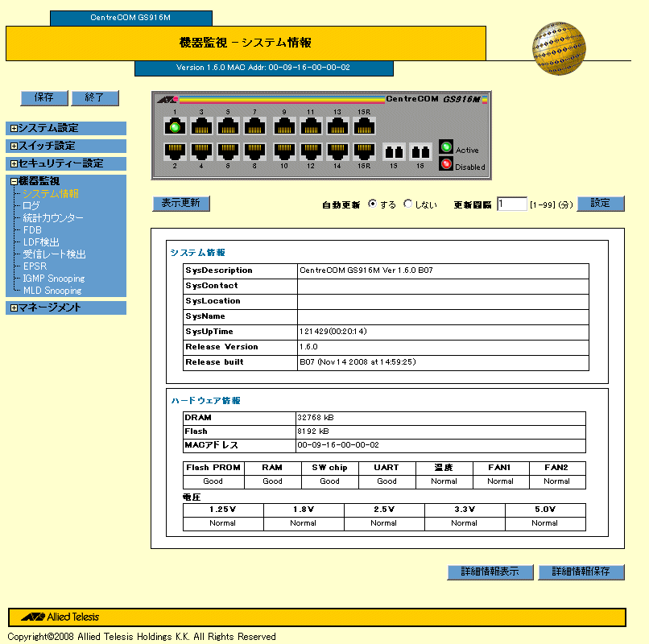Collapse the 機器監視 menu section

tap(14, 181)
